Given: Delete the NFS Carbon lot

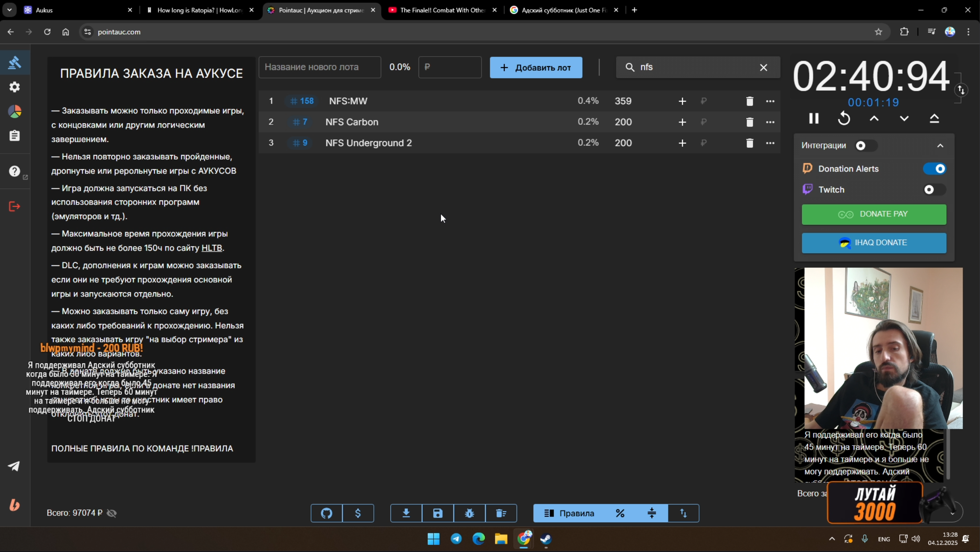Looking at the screenshot, I should pyautogui.click(x=749, y=122).
